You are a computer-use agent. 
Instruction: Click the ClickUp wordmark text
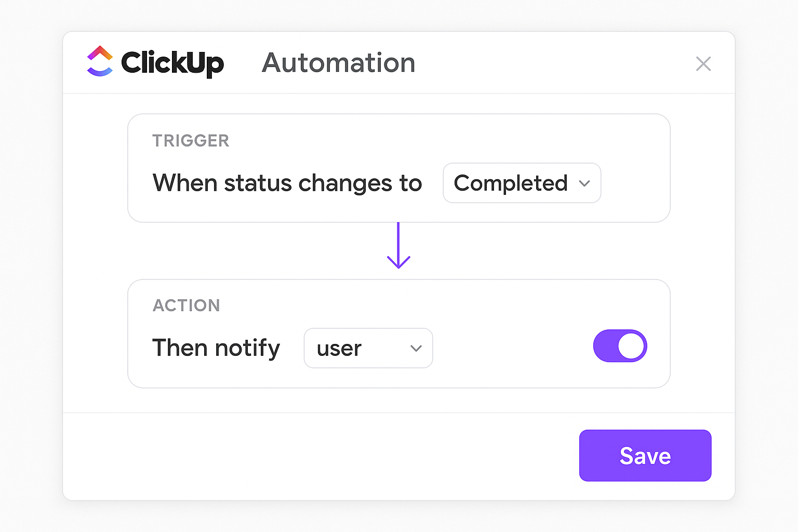[x=172, y=63]
